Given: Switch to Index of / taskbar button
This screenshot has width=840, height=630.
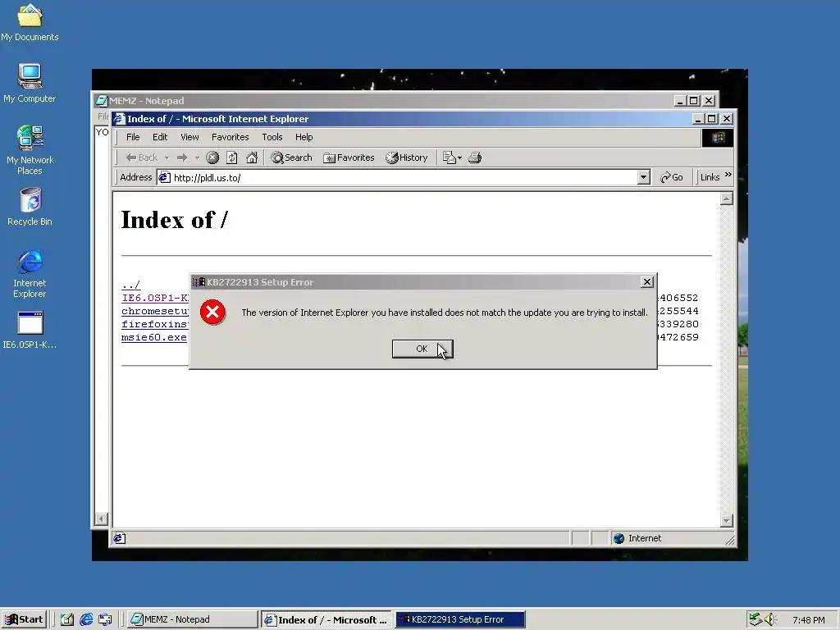Looking at the screenshot, I should [326, 619].
